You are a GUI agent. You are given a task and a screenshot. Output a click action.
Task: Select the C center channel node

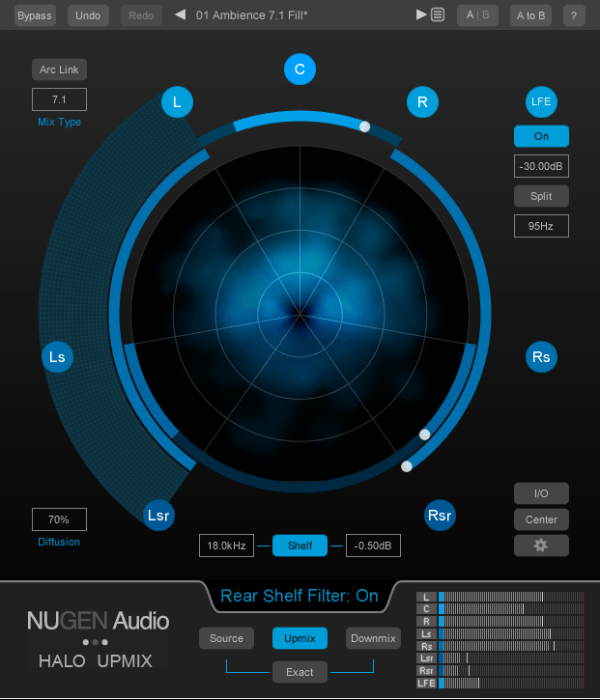click(x=300, y=69)
